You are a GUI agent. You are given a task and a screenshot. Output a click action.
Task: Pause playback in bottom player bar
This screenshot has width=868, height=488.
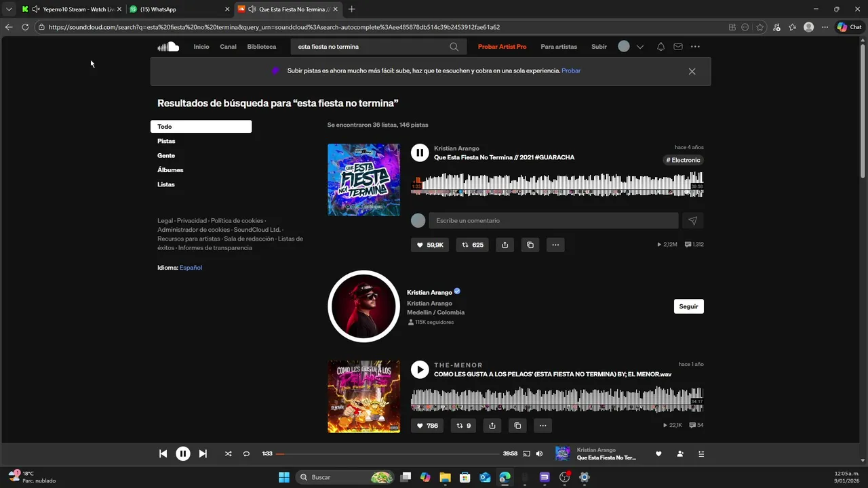[183, 454]
